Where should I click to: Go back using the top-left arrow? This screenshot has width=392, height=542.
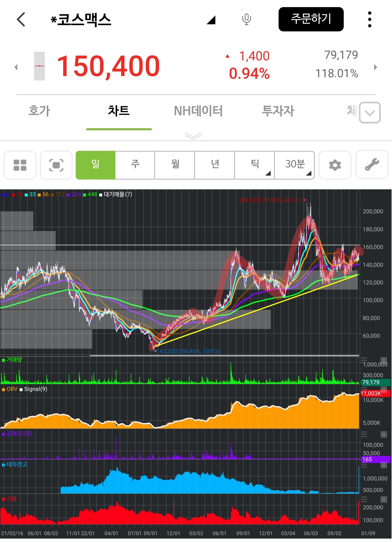point(21,19)
